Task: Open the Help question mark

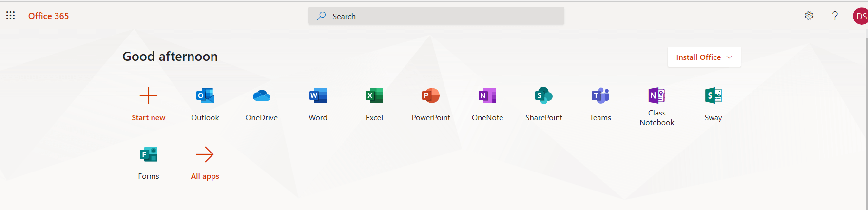Action: (x=835, y=16)
